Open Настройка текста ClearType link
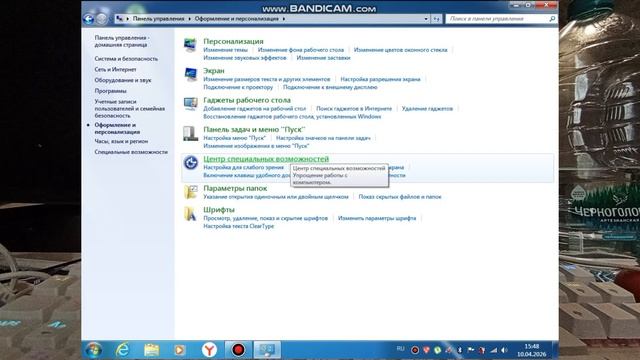Image resolution: width=640 pixels, height=360 pixels. point(239,226)
